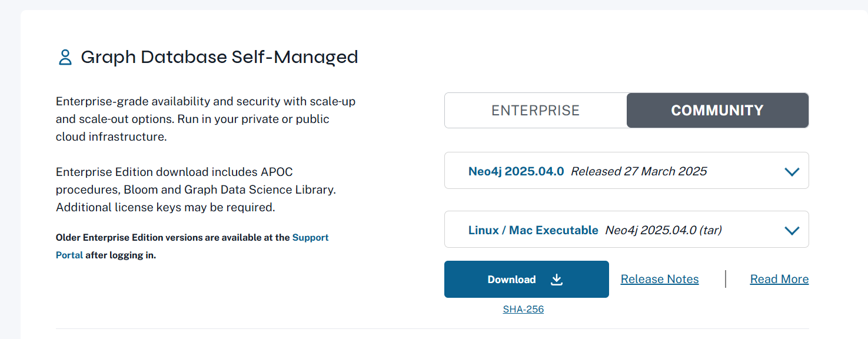The width and height of the screenshot is (868, 339).
Task: Click the Graph Database Self-Managed heading
Action: pos(219,57)
